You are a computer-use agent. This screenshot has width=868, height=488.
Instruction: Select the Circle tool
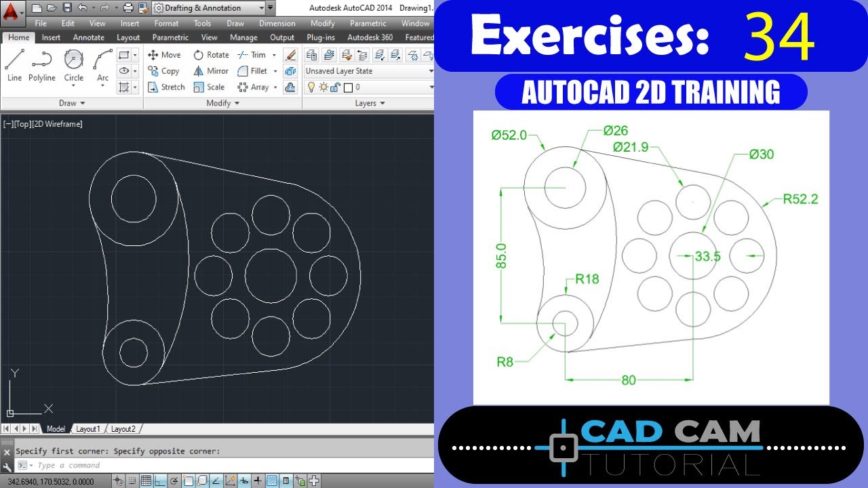[74, 66]
